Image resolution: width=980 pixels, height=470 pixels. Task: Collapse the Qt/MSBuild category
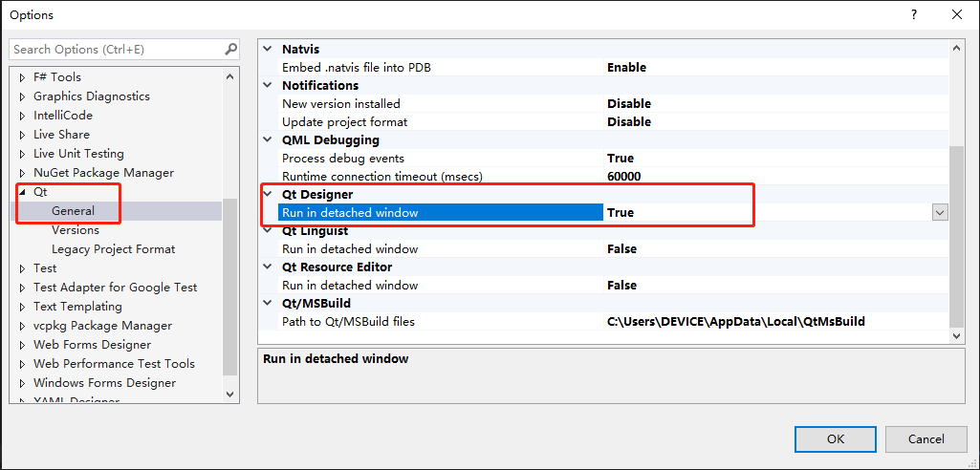268,304
